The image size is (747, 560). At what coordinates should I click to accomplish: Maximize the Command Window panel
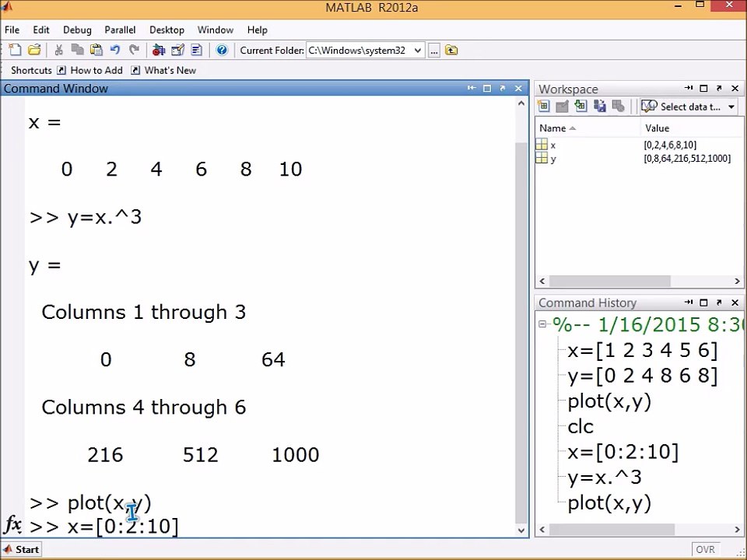point(487,88)
